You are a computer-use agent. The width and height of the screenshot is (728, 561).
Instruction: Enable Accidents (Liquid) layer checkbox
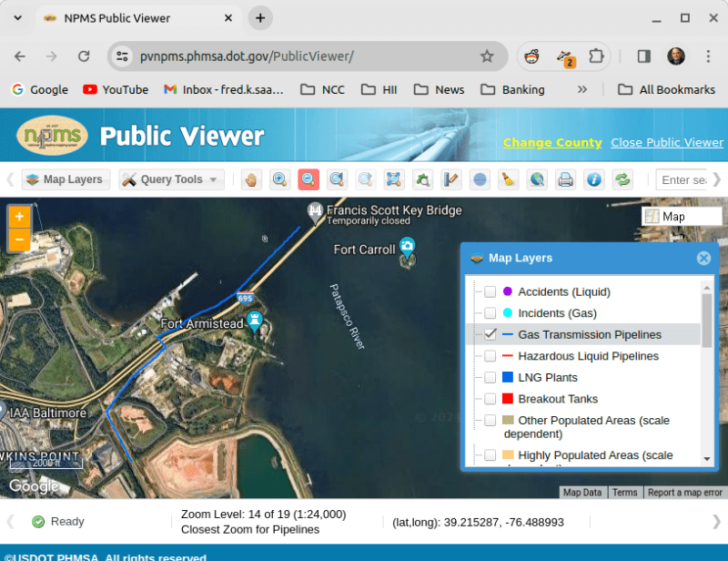[x=490, y=292]
